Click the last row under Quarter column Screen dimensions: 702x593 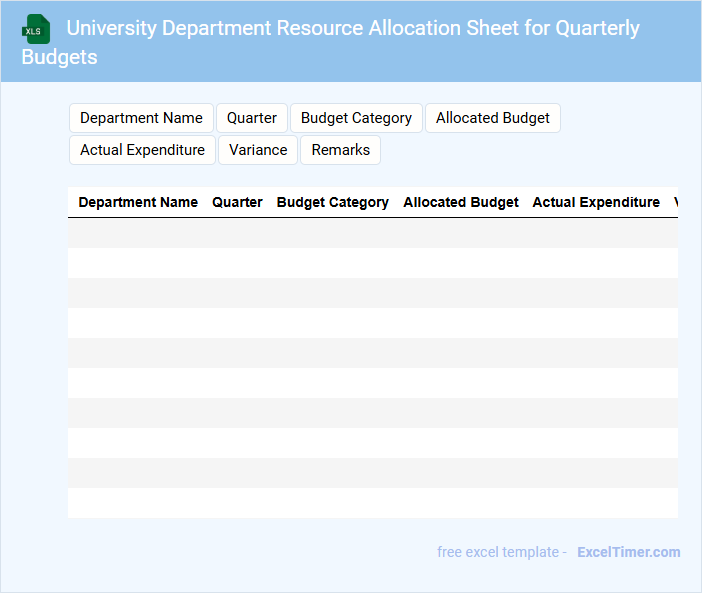pyautogui.click(x=237, y=503)
